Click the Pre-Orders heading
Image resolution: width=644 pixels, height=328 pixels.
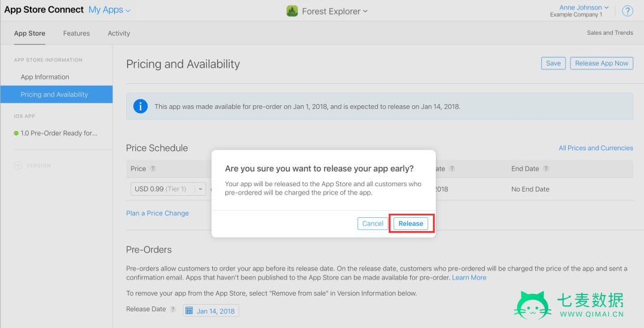[149, 250]
